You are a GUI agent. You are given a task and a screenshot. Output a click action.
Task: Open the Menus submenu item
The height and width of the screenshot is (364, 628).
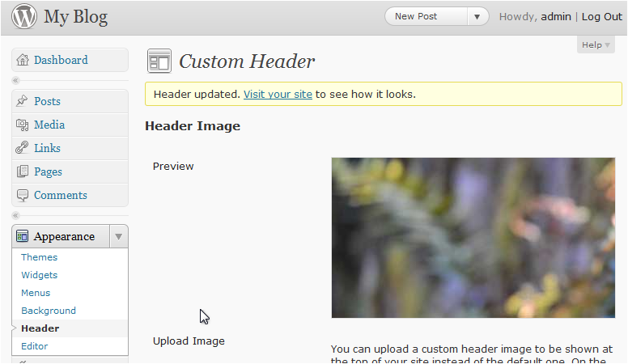(x=36, y=293)
